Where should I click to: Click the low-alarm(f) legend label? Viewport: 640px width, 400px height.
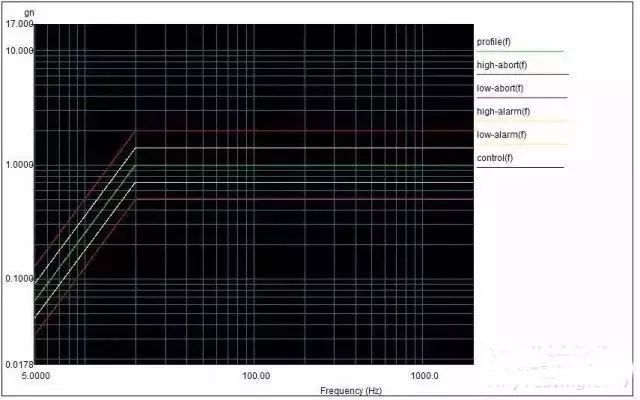coord(501,135)
